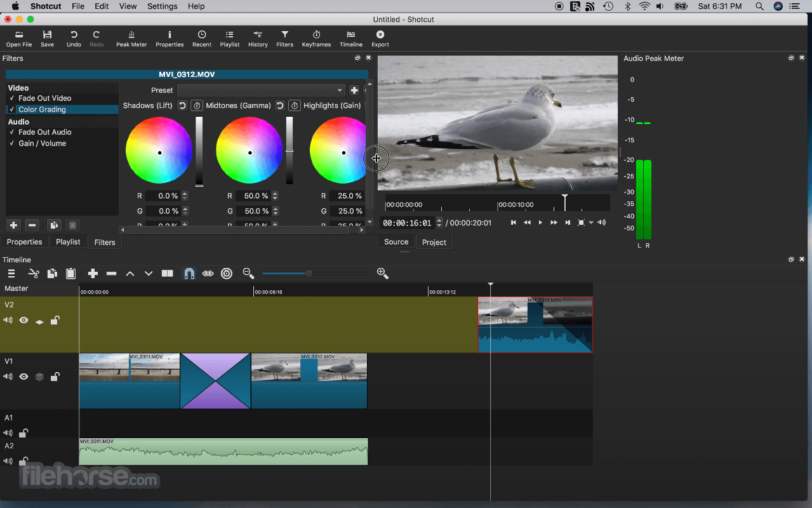Switch to the Playlist tab
This screenshot has height=508, width=812.
(68, 242)
